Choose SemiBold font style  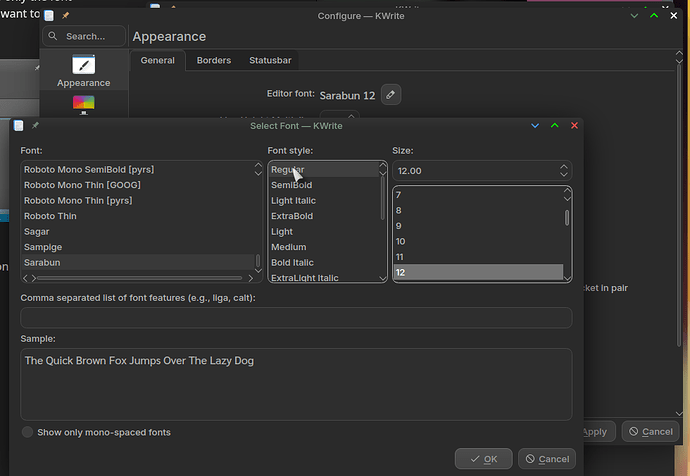point(324,185)
